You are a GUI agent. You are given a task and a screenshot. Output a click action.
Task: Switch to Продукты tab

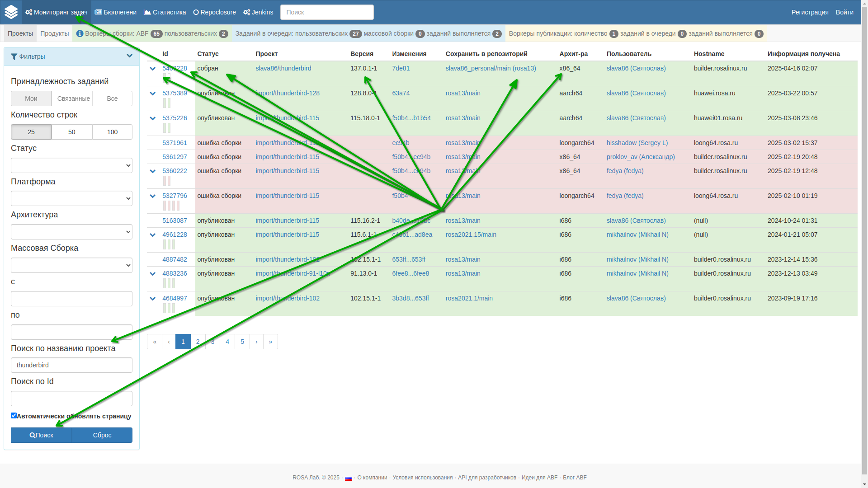click(55, 33)
